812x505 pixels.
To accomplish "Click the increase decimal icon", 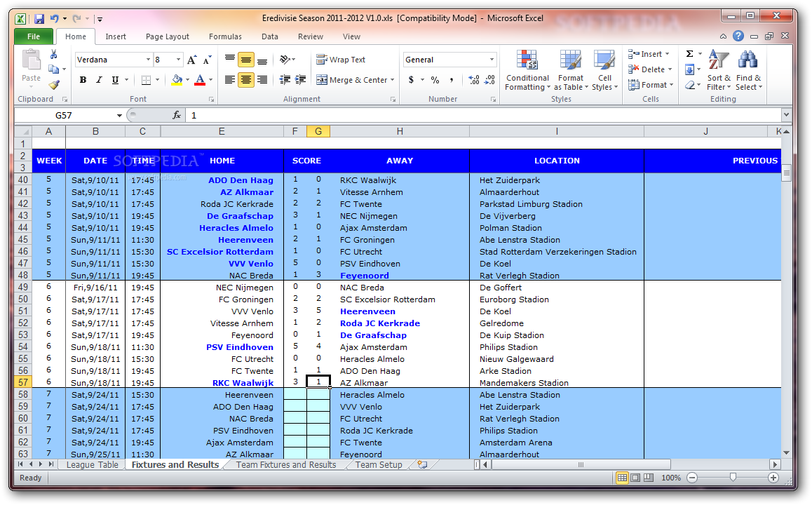I will 473,80.
